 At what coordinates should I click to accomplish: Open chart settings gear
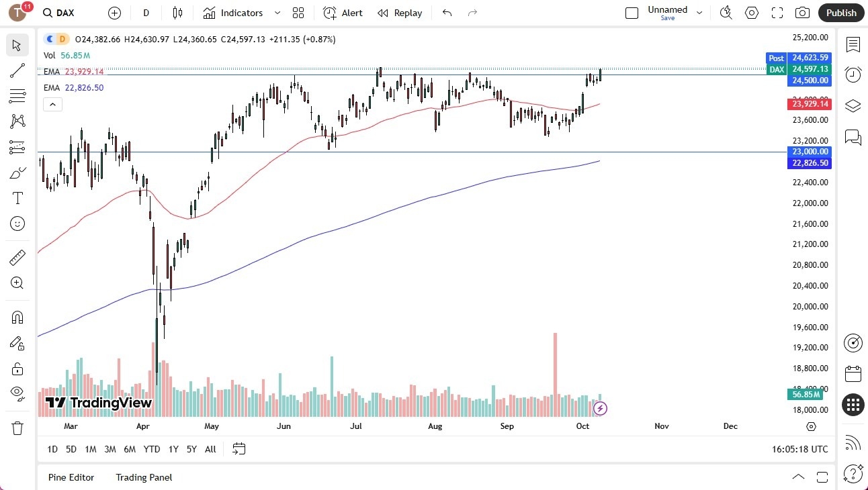751,12
